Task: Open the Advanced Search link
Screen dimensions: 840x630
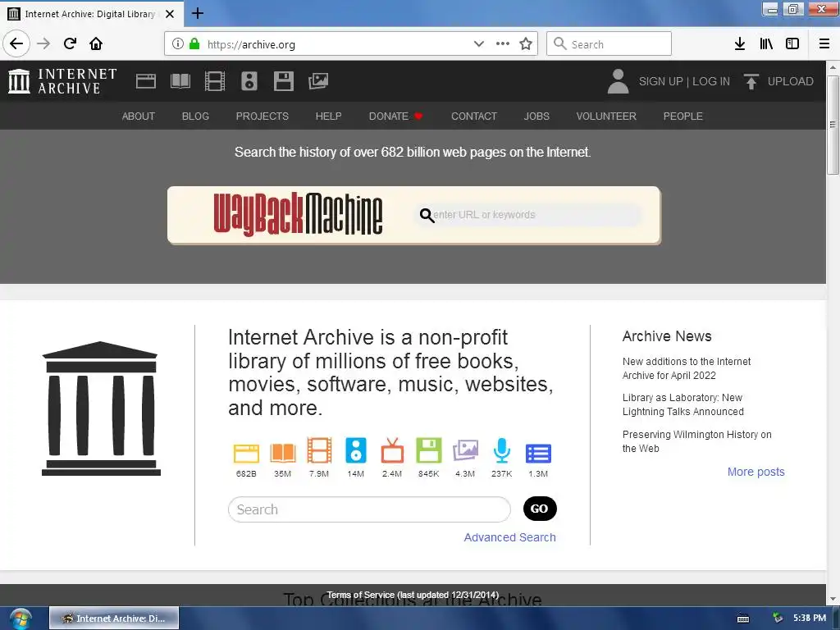Action: 509,537
